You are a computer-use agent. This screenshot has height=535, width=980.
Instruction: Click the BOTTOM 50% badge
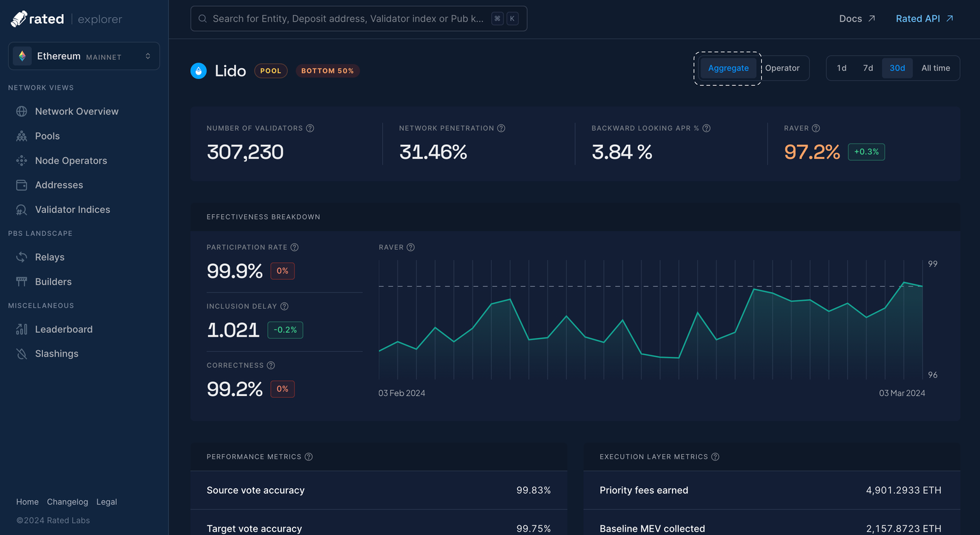click(327, 71)
